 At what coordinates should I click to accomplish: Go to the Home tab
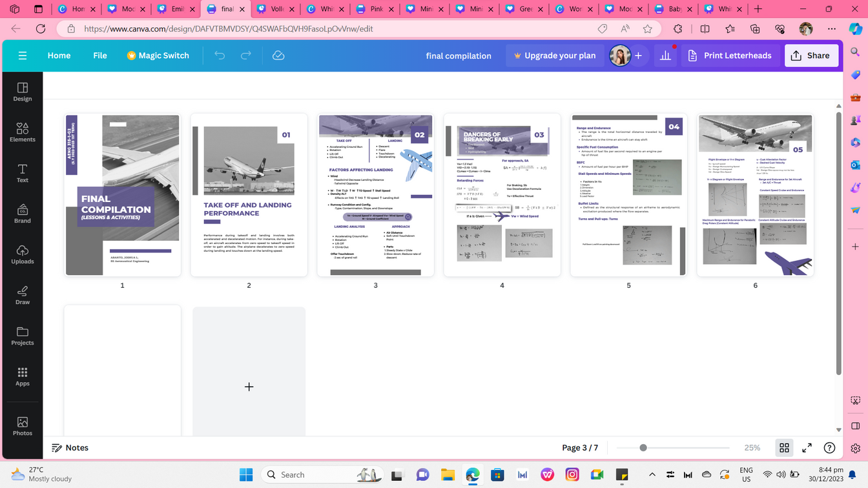coord(59,56)
